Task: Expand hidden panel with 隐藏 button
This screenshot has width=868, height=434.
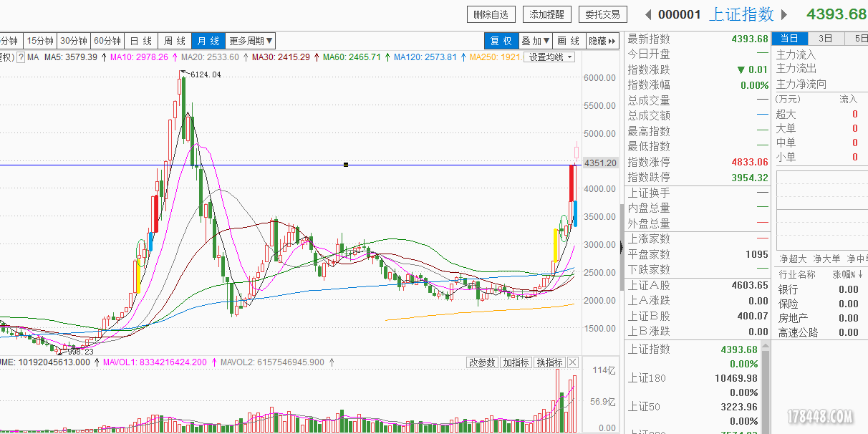Action: point(602,41)
